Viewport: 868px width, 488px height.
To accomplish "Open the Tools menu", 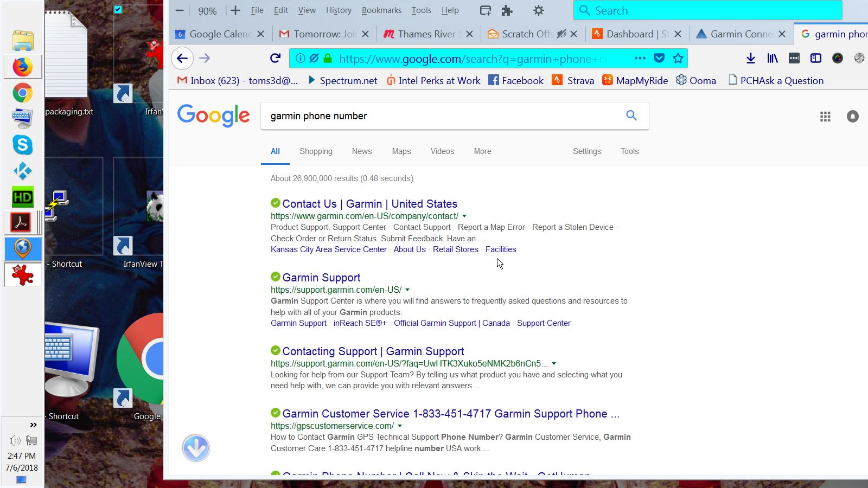I will click(x=421, y=10).
